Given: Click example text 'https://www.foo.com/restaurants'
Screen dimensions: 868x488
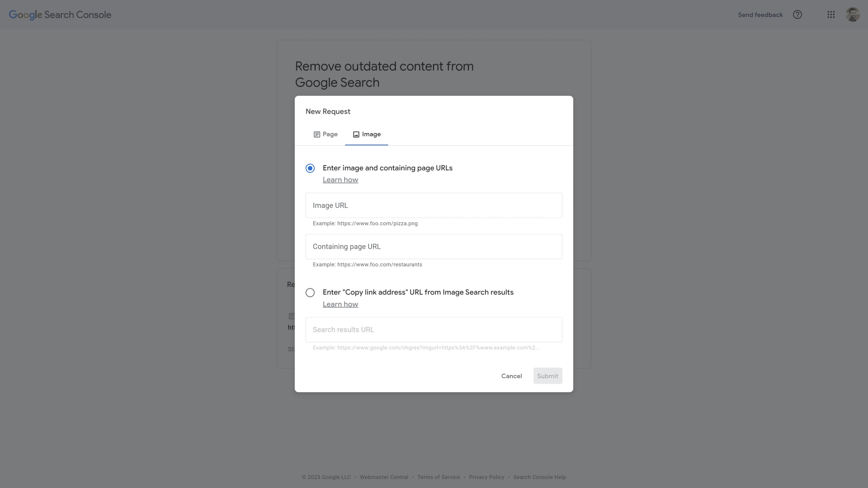Looking at the screenshot, I should (379, 264).
